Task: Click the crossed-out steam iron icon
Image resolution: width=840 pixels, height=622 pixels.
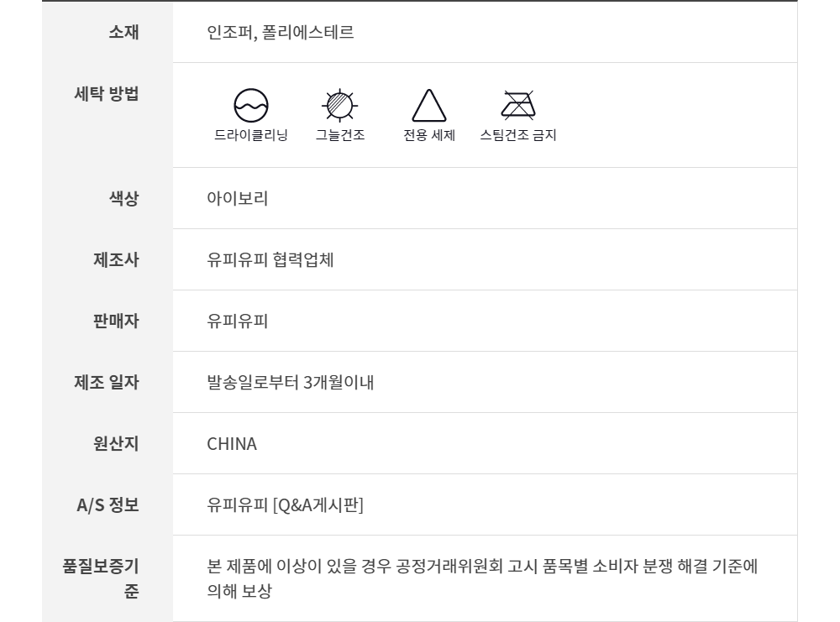Action: (x=518, y=104)
